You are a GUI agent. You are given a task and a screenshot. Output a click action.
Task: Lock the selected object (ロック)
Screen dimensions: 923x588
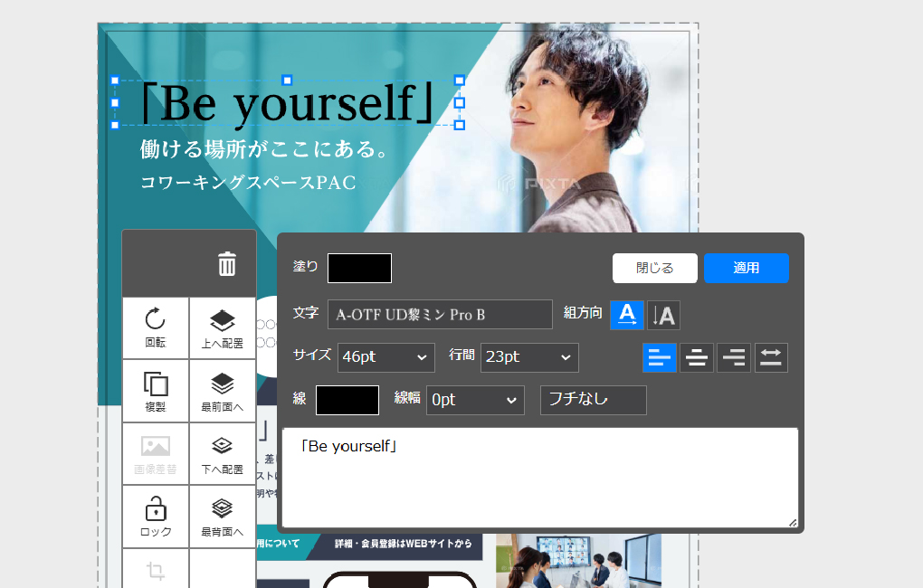[156, 517]
